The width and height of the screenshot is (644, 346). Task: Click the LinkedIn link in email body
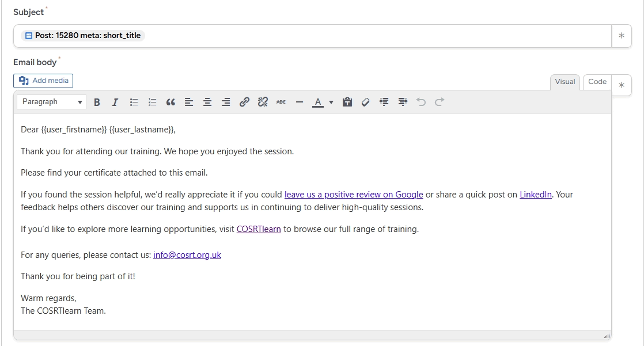[536, 195]
